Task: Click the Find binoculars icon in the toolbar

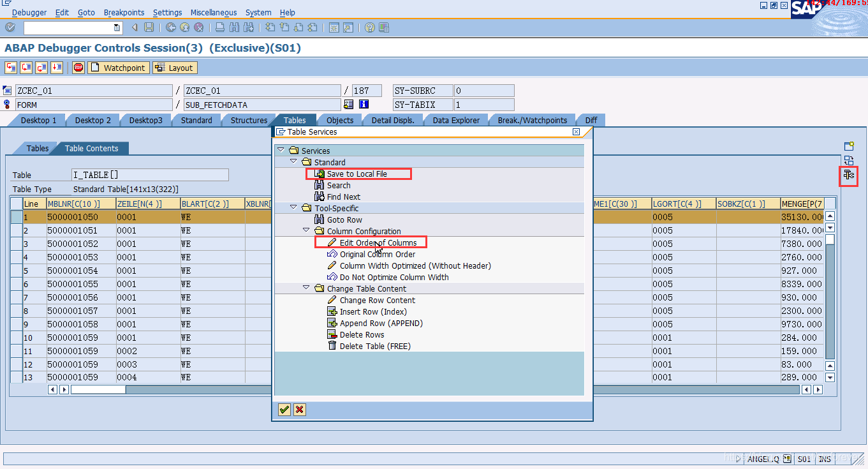Action: click(x=234, y=27)
